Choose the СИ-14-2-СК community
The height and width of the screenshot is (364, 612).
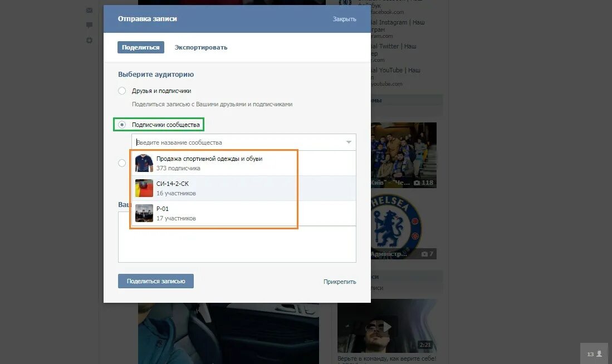tap(243, 188)
